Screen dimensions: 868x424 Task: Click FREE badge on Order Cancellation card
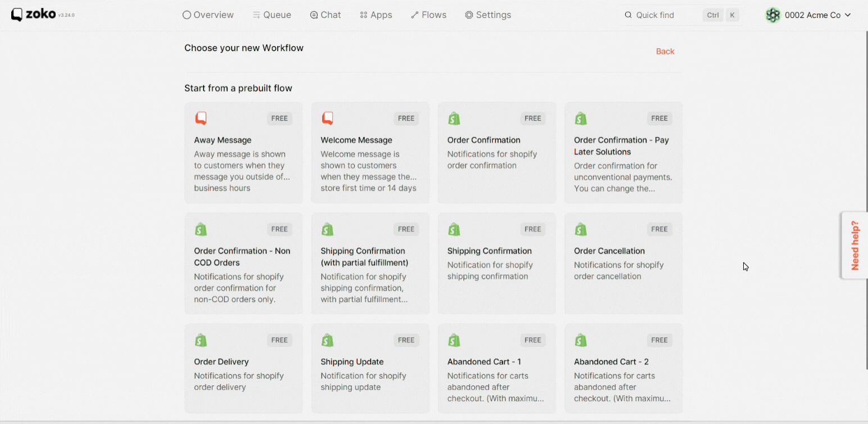pos(659,229)
